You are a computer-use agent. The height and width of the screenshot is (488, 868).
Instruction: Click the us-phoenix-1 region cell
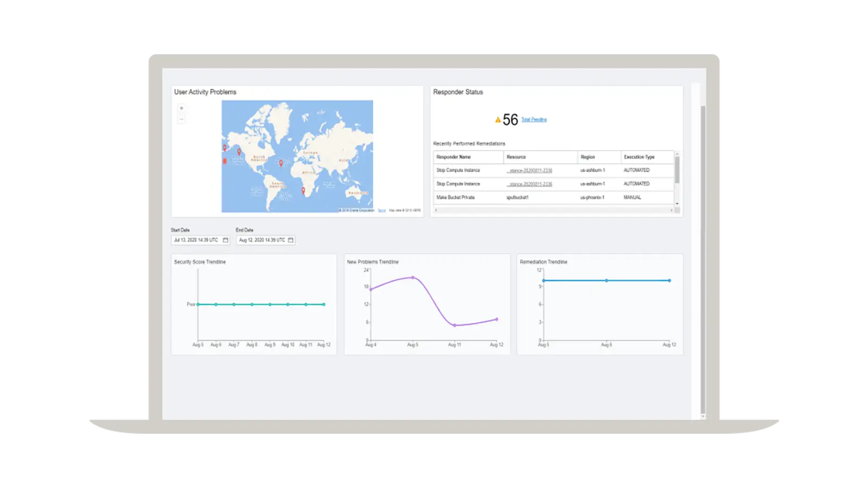tap(592, 197)
